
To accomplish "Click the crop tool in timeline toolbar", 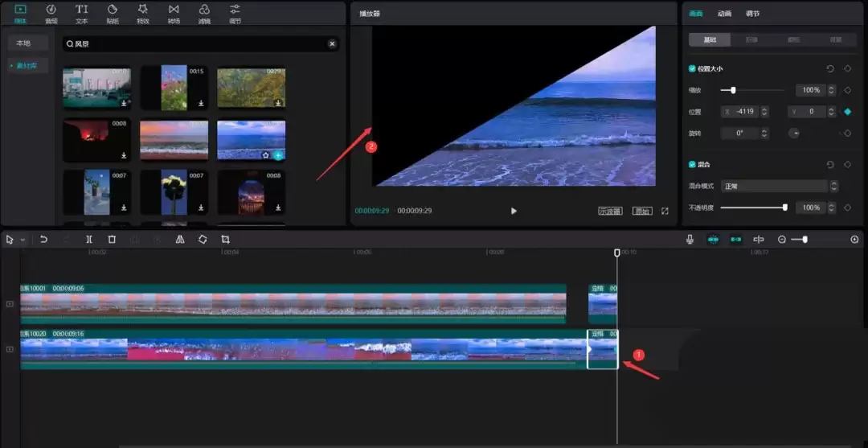I will click(x=225, y=240).
